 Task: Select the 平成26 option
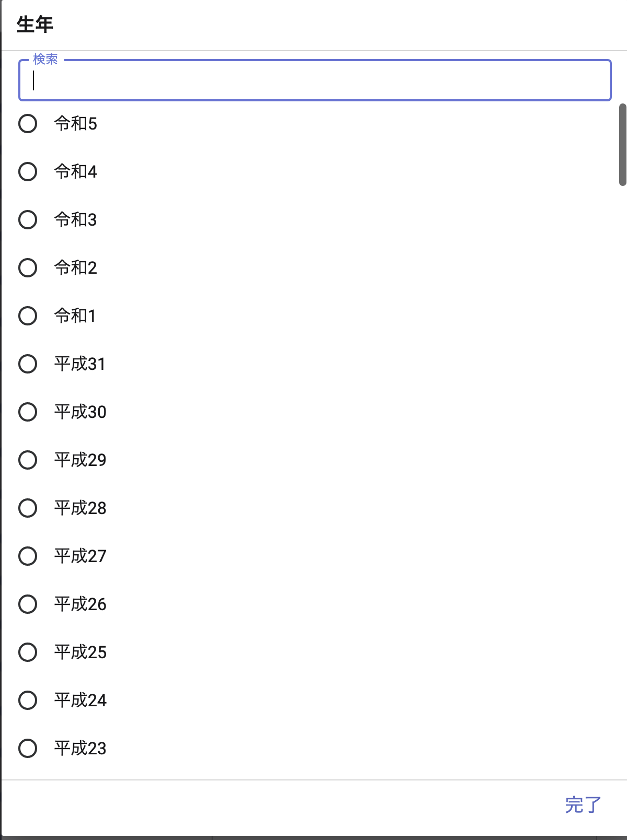28,604
